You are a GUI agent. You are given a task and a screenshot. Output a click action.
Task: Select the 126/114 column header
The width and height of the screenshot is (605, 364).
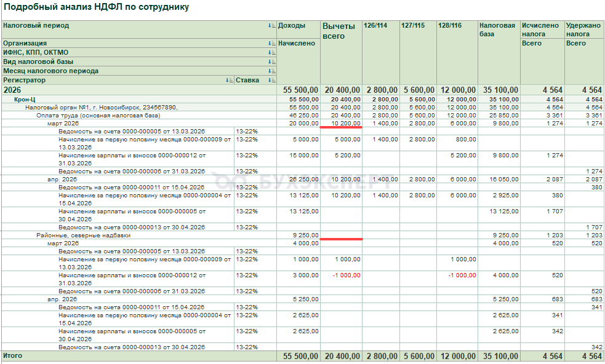click(x=381, y=52)
